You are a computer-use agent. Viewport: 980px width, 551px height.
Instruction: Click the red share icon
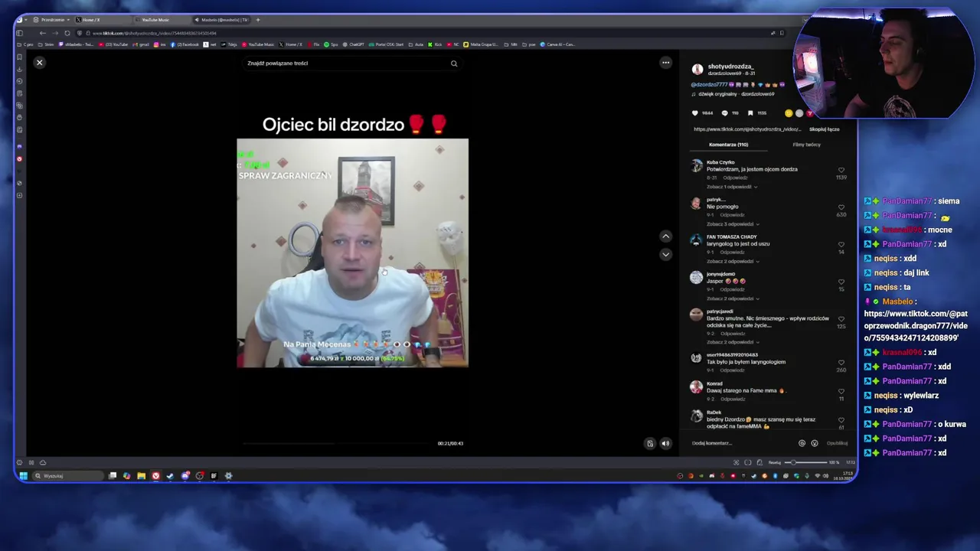(809, 113)
